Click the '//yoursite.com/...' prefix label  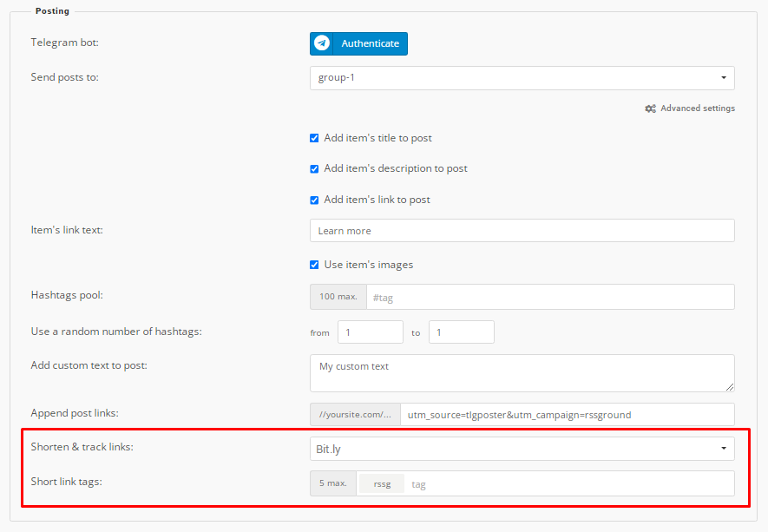(x=355, y=415)
